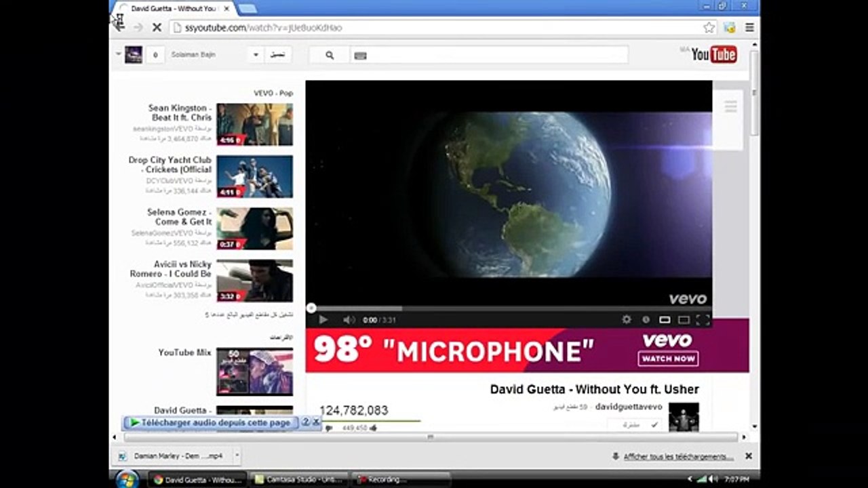The height and width of the screenshot is (488, 868).
Task: Click the Drop City Yacht Club thumbnail
Action: (x=255, y=176)
